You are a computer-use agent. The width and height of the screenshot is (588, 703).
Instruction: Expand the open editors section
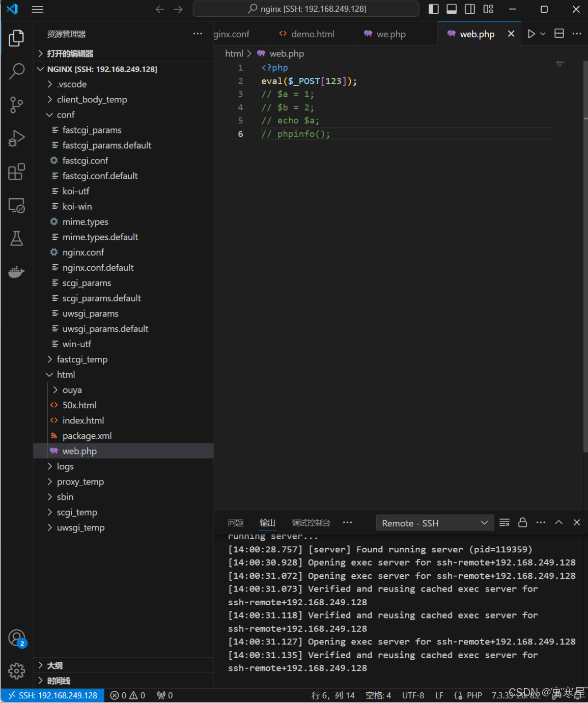(123, 53)
